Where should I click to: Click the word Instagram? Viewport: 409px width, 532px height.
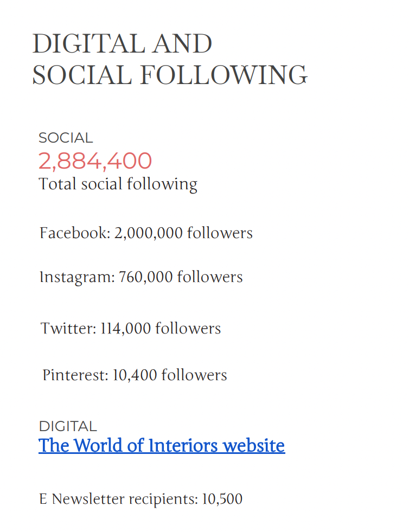(78, 277)
